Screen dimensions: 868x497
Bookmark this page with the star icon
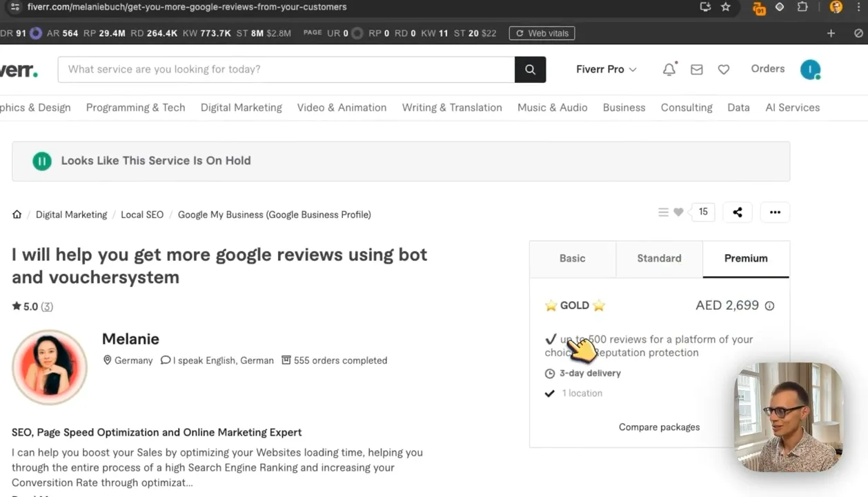(x=726, y=7)
